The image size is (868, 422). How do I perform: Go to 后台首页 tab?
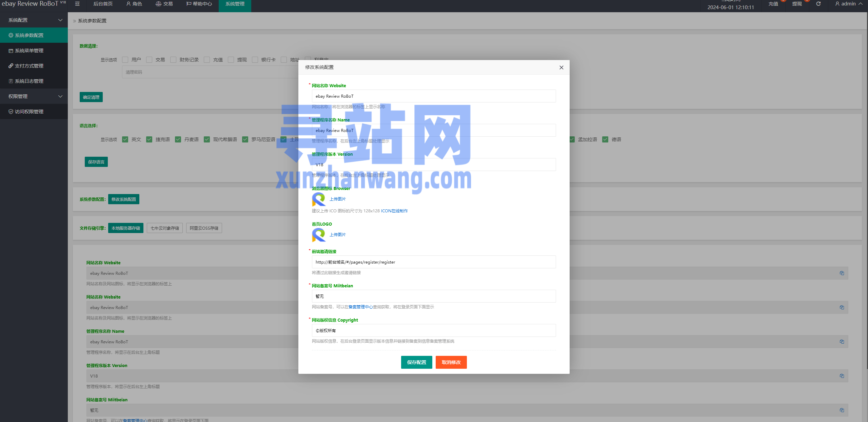(103, 4)
